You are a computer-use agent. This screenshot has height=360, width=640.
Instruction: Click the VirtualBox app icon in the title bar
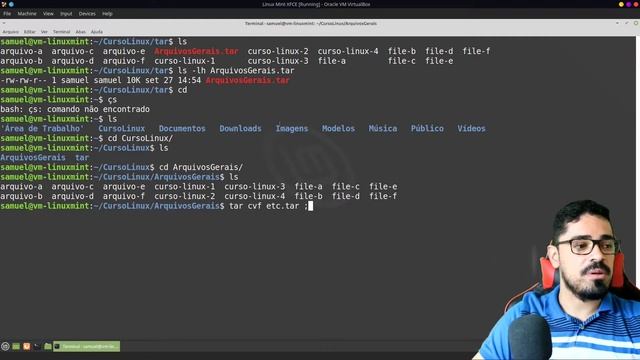(4, 4)
